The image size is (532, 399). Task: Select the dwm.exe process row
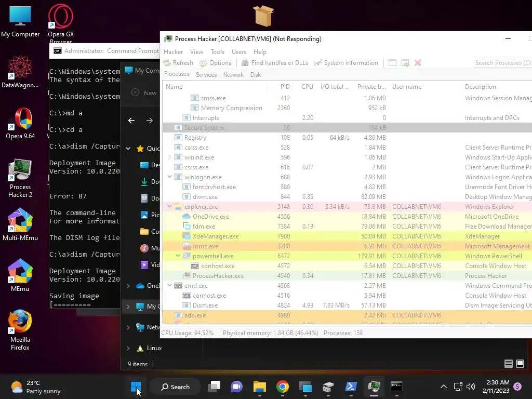point(347,197)
